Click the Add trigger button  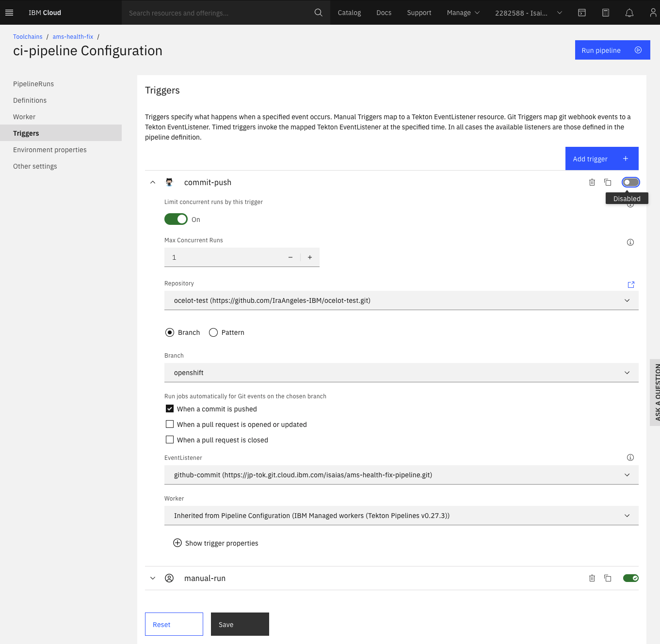point(602,158)
